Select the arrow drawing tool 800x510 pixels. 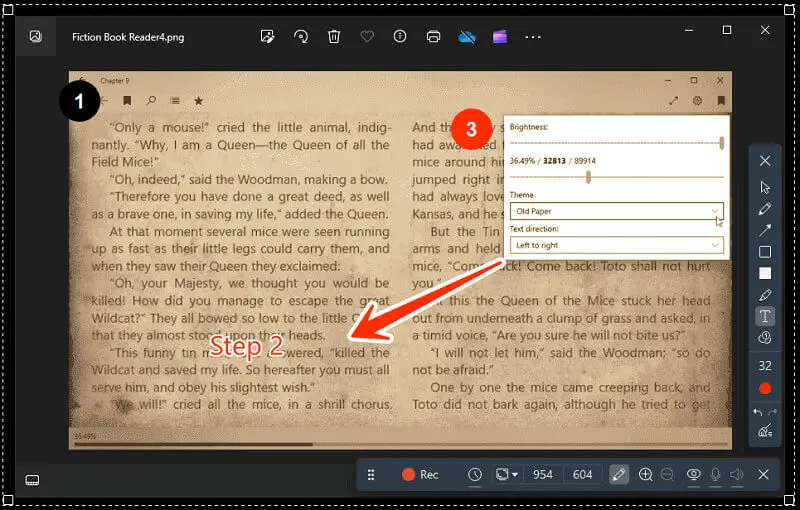[765, 231]
